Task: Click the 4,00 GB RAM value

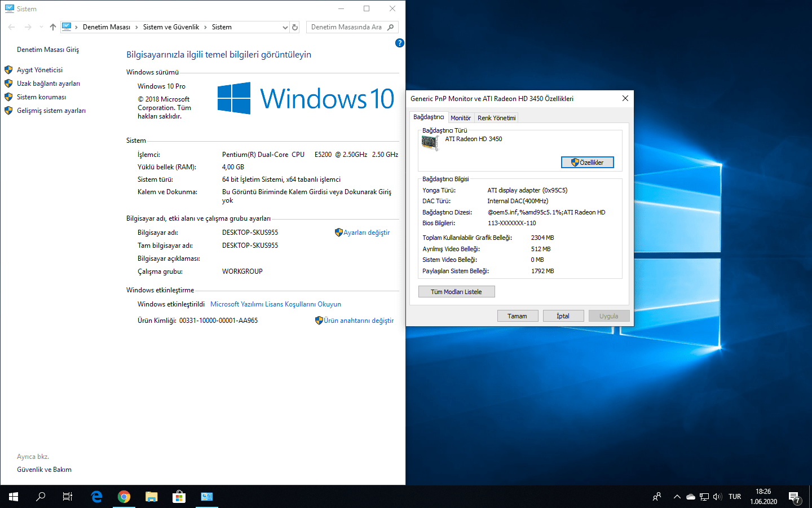Action: click(x=233, y=167)
